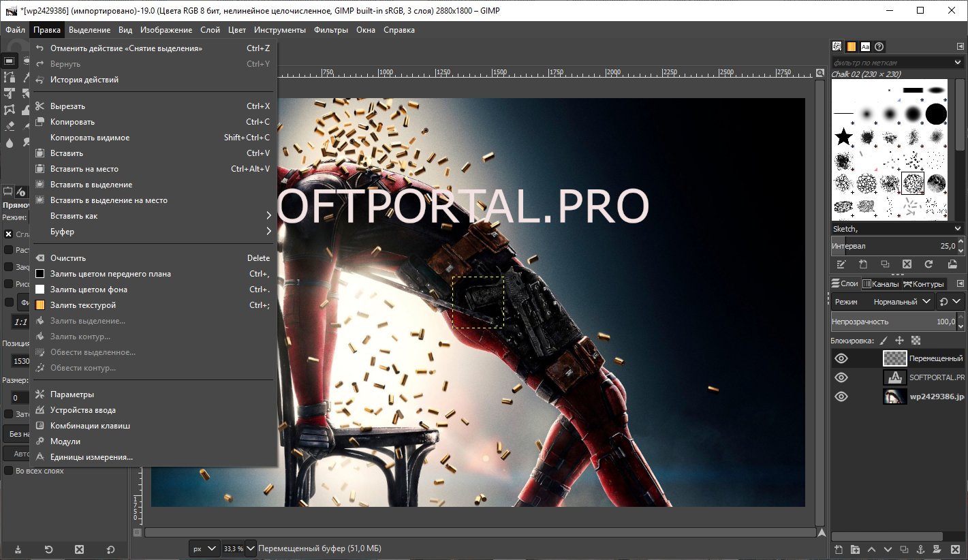Select 'Залить цветом переднего плана' black swatch entry

(110, 274)
